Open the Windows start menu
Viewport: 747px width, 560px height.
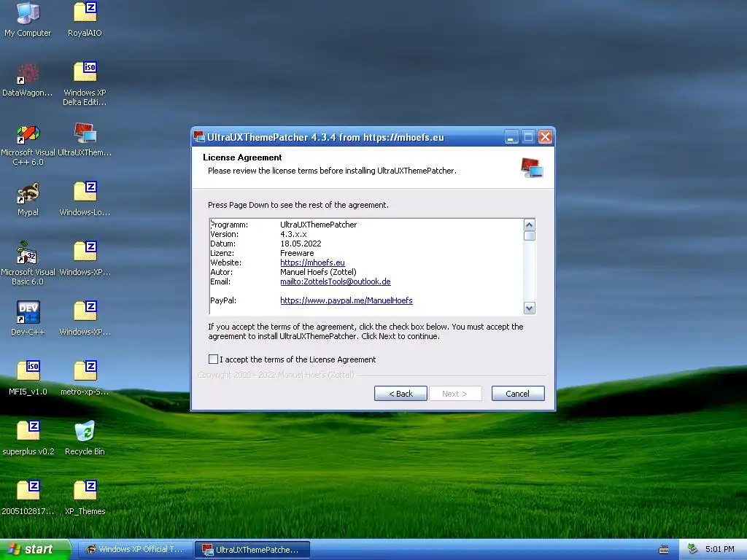pyautogui.click(x=35, y=549)
